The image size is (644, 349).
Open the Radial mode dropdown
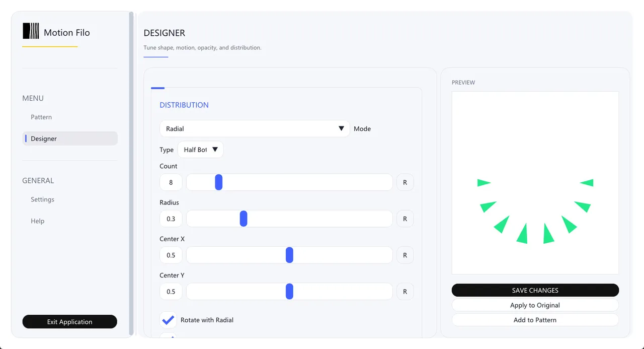[x=255, y=128]
